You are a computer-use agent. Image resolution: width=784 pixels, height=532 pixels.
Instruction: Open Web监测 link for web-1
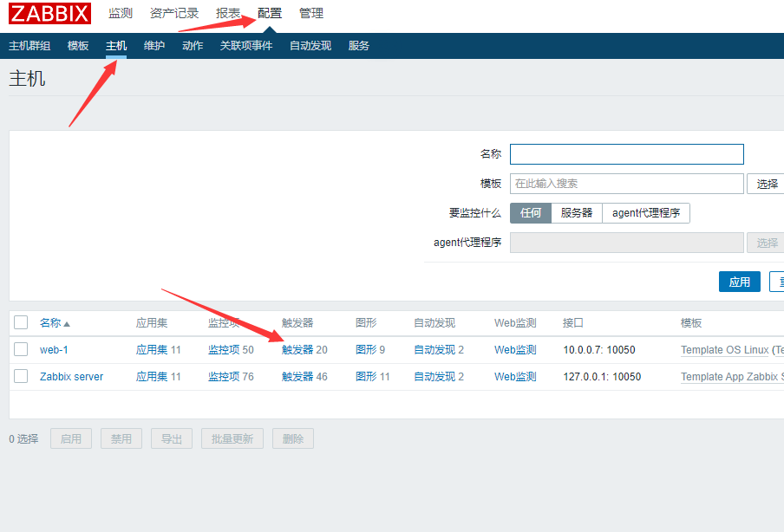[x=515, y=350]
